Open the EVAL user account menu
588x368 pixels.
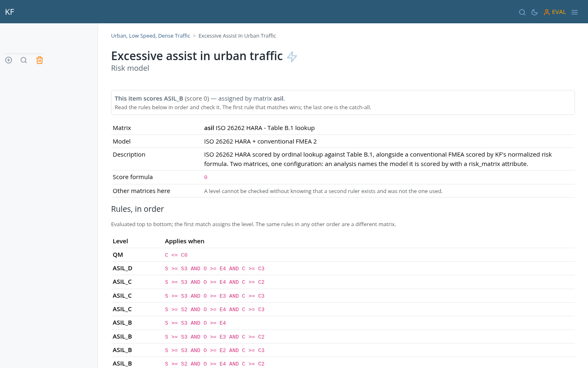[x=555, y=12]
